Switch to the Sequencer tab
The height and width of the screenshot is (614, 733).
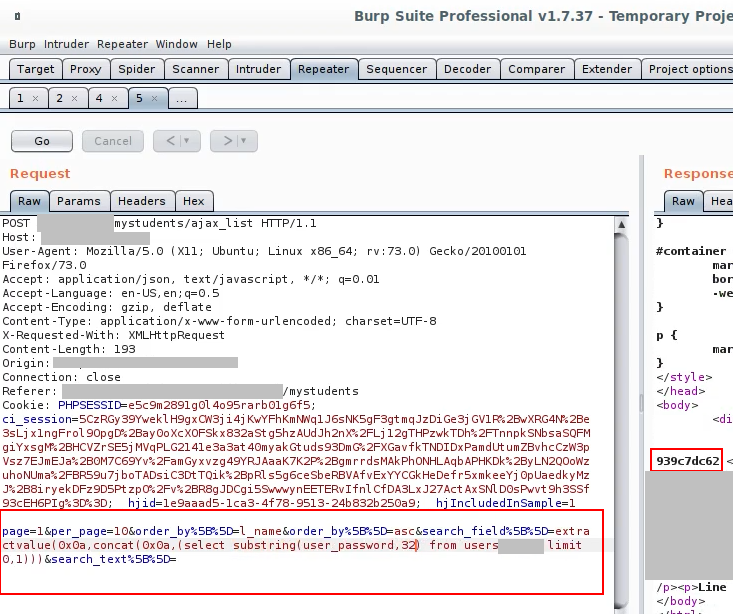click(x=396, y=69)
